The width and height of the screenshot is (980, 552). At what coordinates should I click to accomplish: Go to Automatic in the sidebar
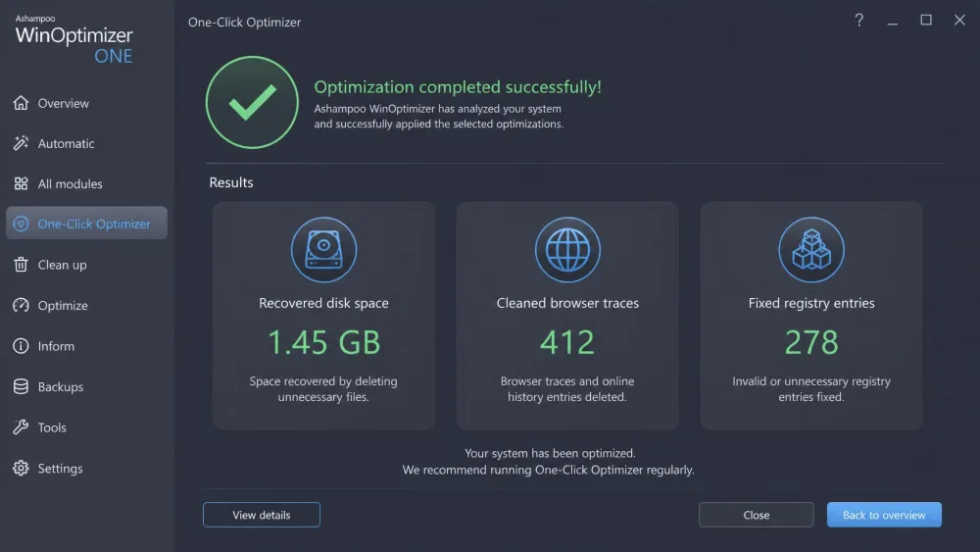[66, 144]
